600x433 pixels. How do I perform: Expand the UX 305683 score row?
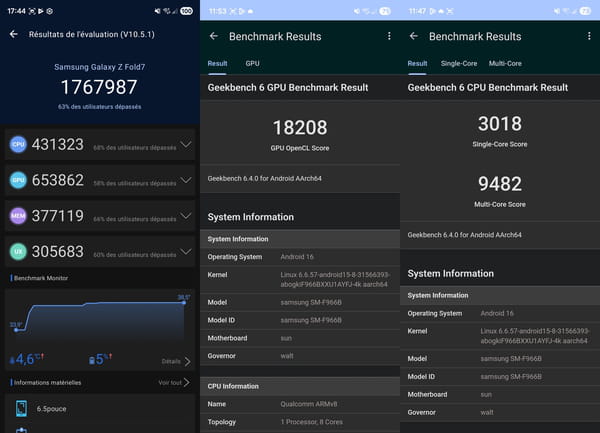(185, 252)
